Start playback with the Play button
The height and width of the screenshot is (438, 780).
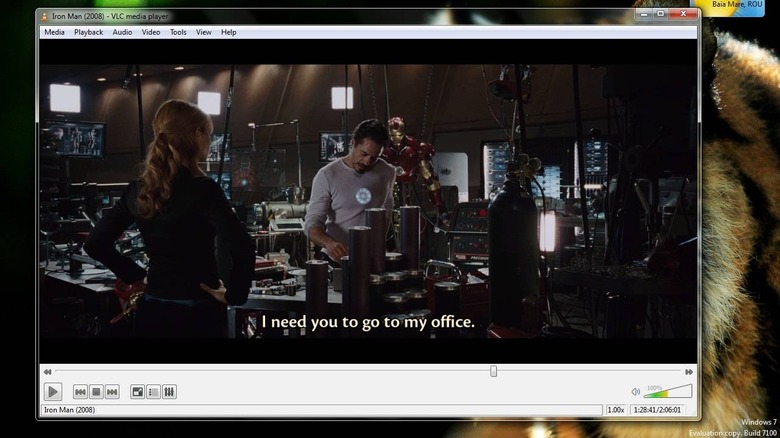pos(53,392)
